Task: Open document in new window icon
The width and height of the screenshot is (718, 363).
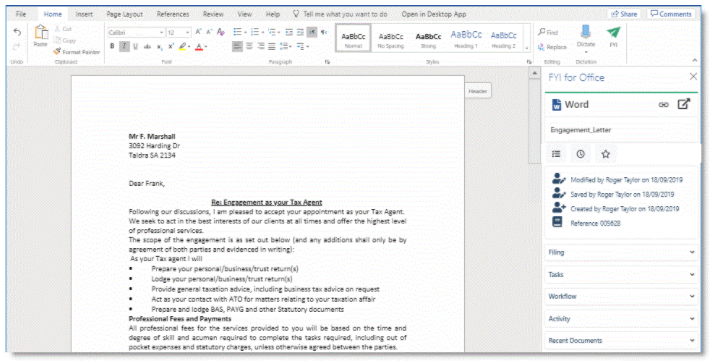Action: point(683,104)
